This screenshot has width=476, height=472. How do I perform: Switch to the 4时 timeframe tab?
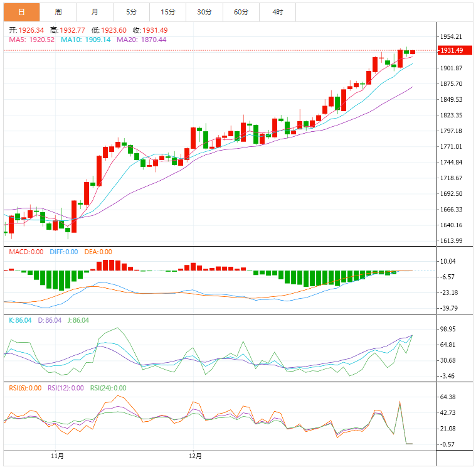[277, 12]
